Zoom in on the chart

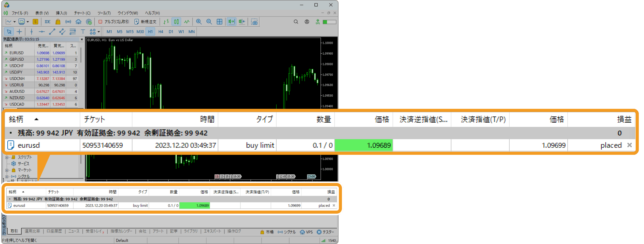[199, 22]
